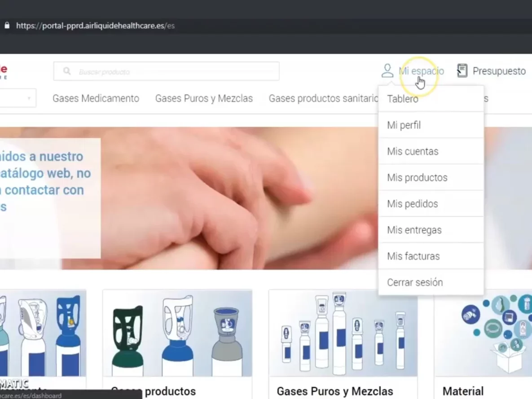532x399 pixels.
Task: Click the Gases Puros y Mezclas cylinders thumbnail
Action: [343, 333]
